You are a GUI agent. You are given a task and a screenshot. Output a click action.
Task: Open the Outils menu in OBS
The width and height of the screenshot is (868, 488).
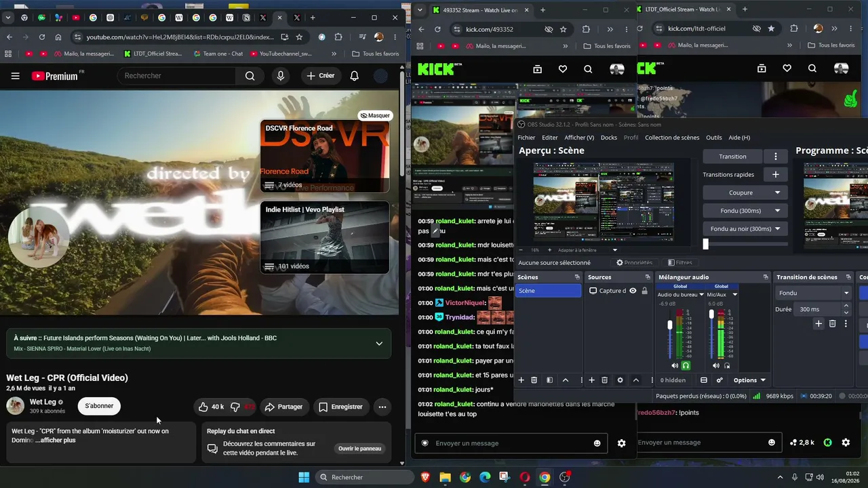[714, 138]
